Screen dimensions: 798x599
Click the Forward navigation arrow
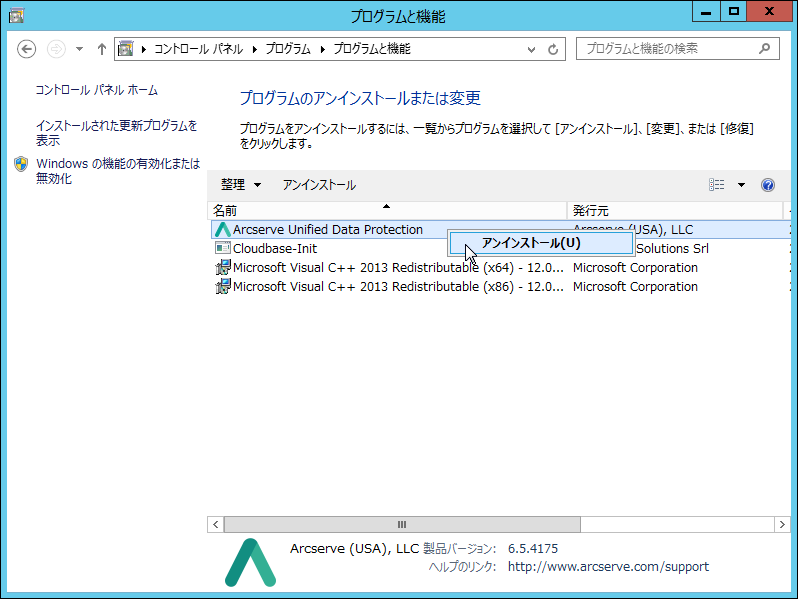pyautogui.click(x=56, y=49)
